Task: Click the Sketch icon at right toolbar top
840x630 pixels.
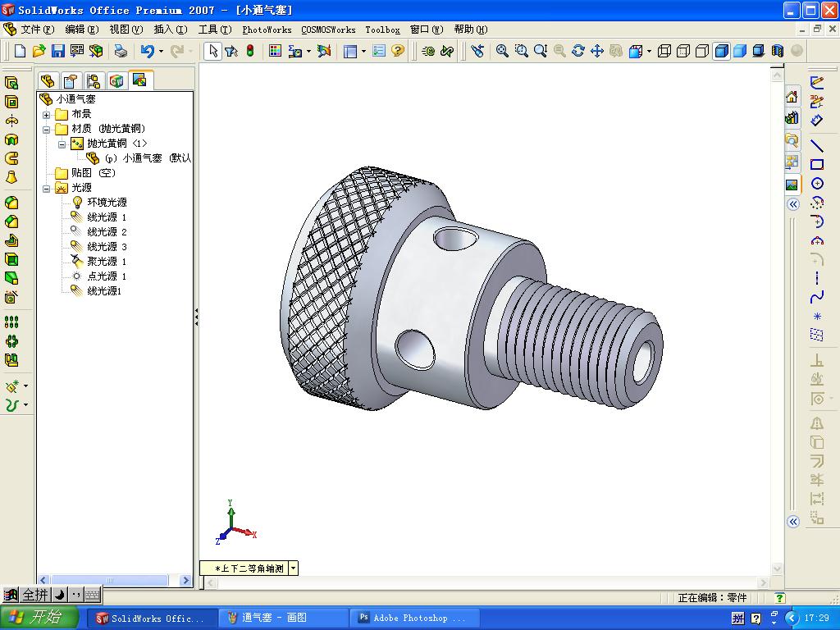Action: 816,82
